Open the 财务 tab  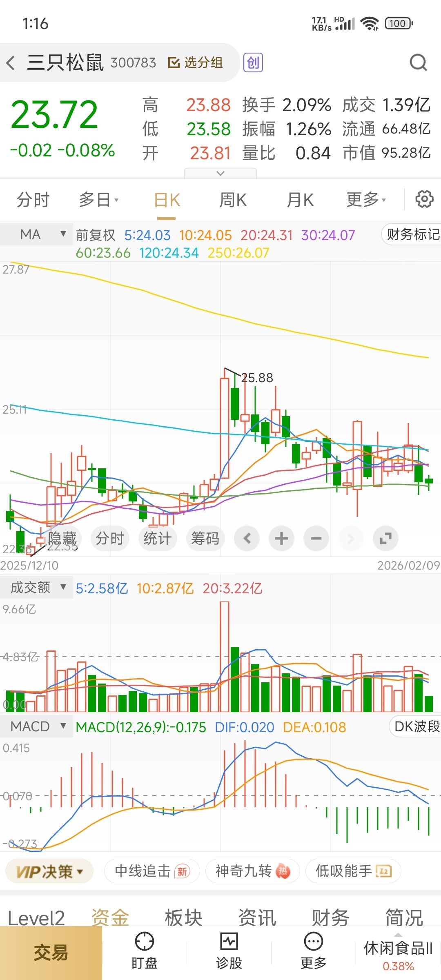coord(331,918)
